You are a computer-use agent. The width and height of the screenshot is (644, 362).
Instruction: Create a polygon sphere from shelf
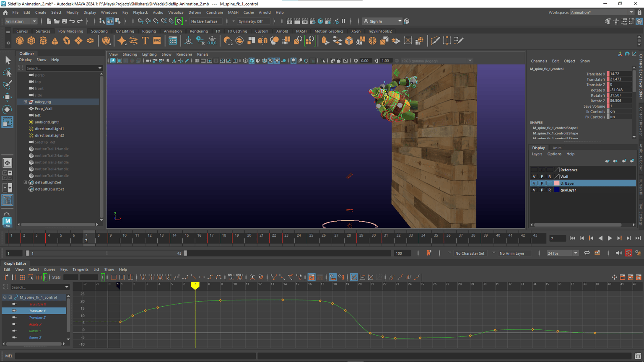(20, 41)
